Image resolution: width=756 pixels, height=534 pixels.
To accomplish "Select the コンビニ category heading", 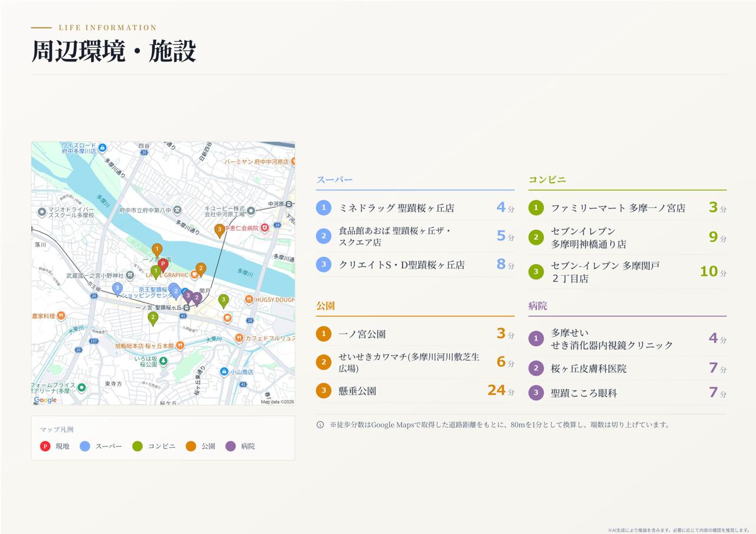I will [x=547, y=180].
